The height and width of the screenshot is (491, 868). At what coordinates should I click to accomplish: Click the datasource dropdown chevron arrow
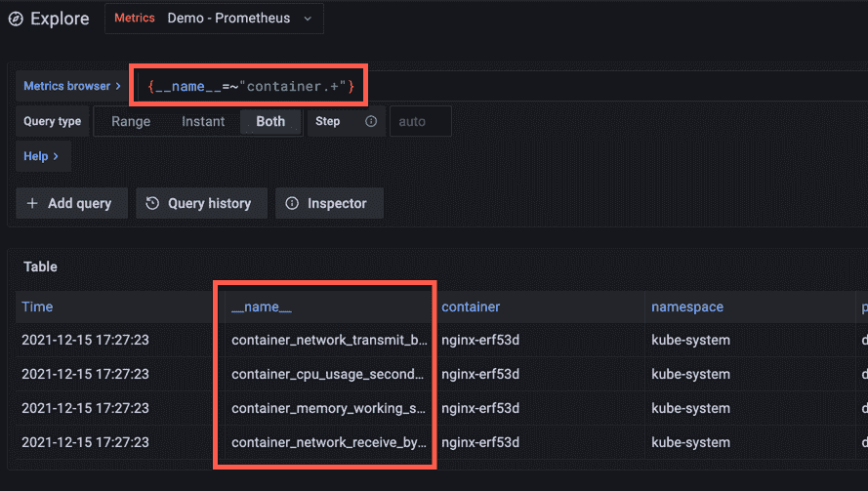click(x=308, y=19)
